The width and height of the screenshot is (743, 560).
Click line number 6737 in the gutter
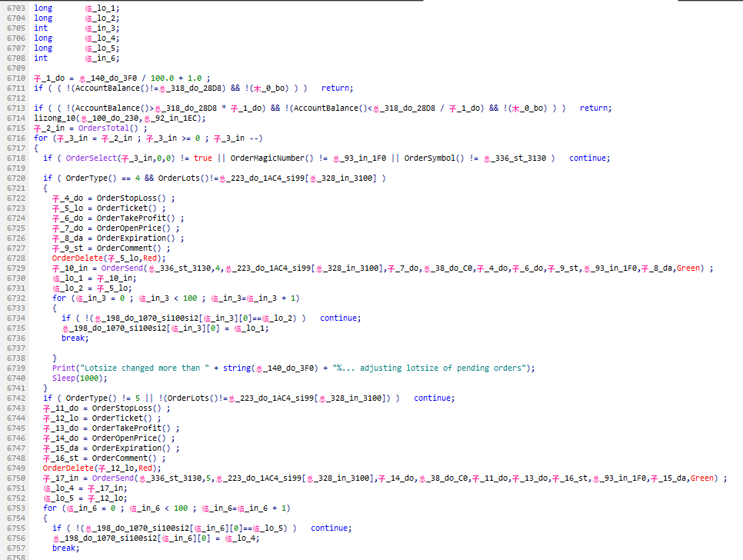tap(16, 348)
